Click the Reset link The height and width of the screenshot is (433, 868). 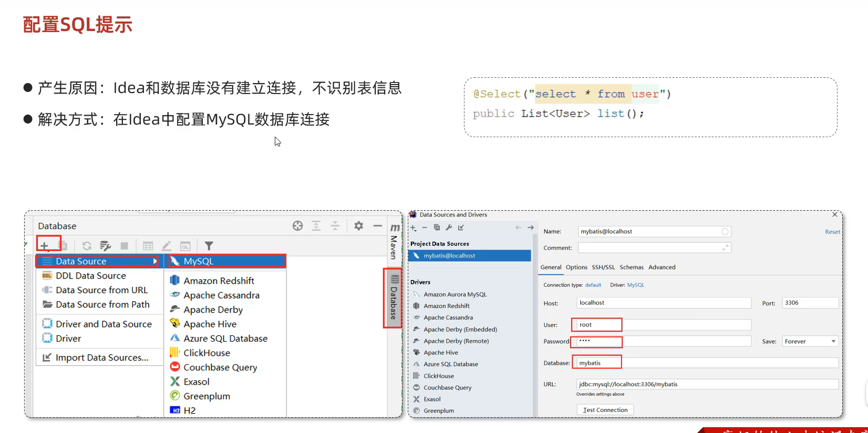click(x=832, y=232)
